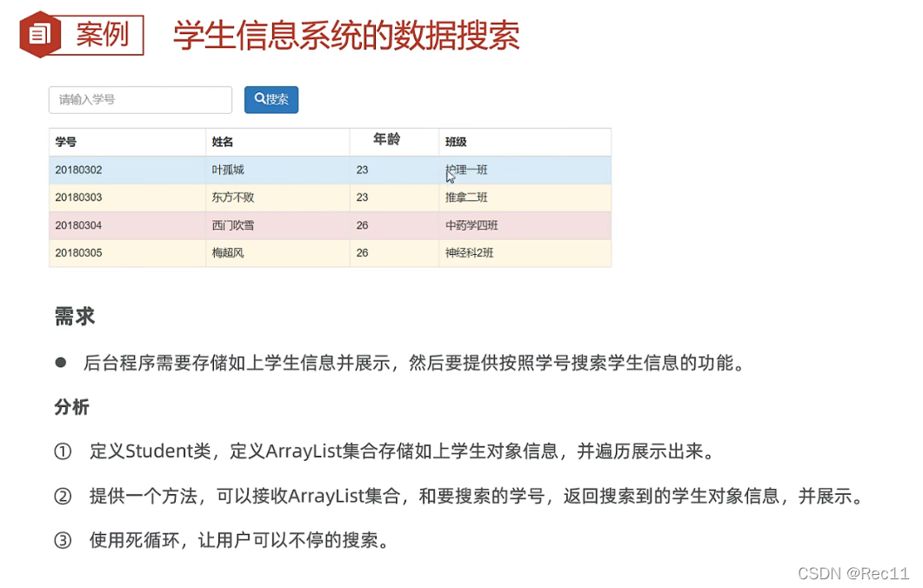Click analysis step three starting 使用死循环

click(x=239, y=540)
